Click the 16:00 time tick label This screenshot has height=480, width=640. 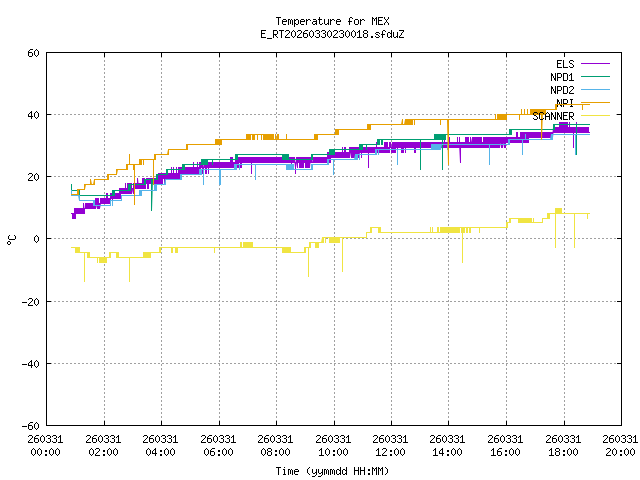point(505,452)
